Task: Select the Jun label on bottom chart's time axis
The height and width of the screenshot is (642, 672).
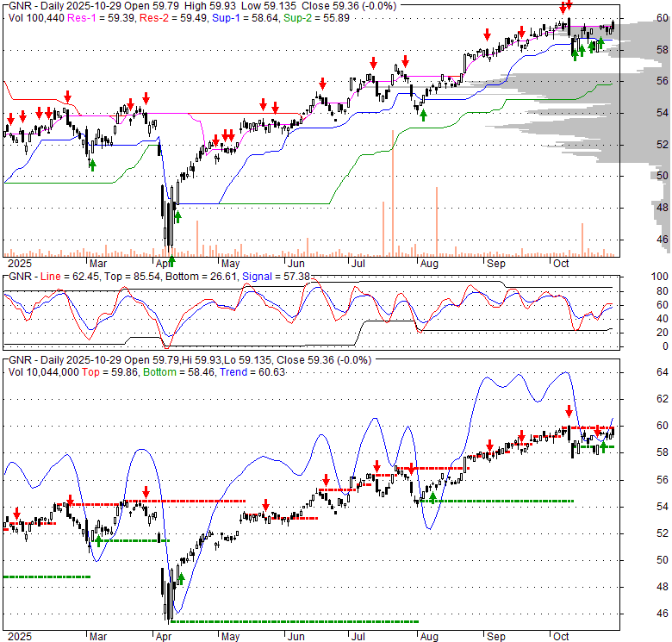Action: pos(296,637)
